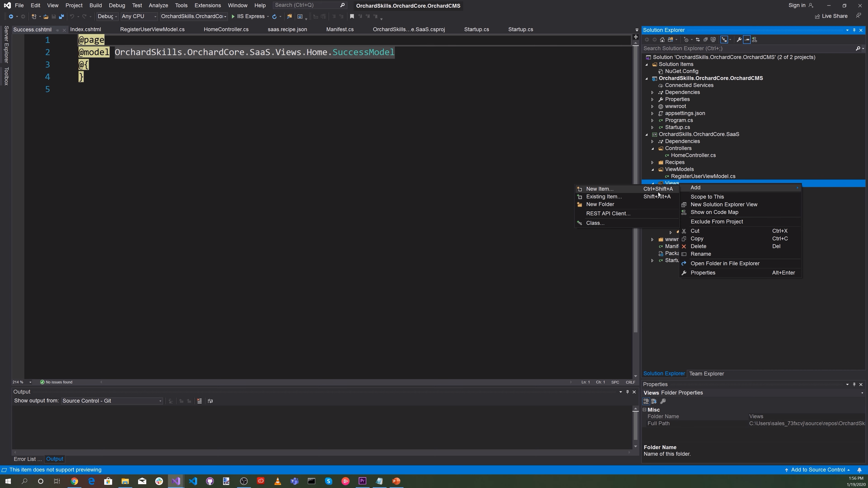Switch to the HomeController.cs tab
Image resolution: width=868 pixels, height=488 pixels.
coord(226,30)
